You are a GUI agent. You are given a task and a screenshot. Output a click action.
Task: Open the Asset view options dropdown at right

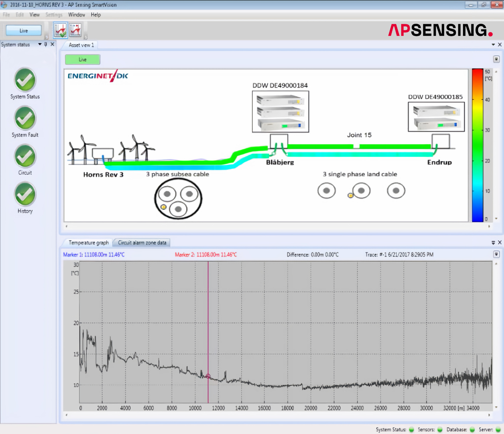point(496,59)
